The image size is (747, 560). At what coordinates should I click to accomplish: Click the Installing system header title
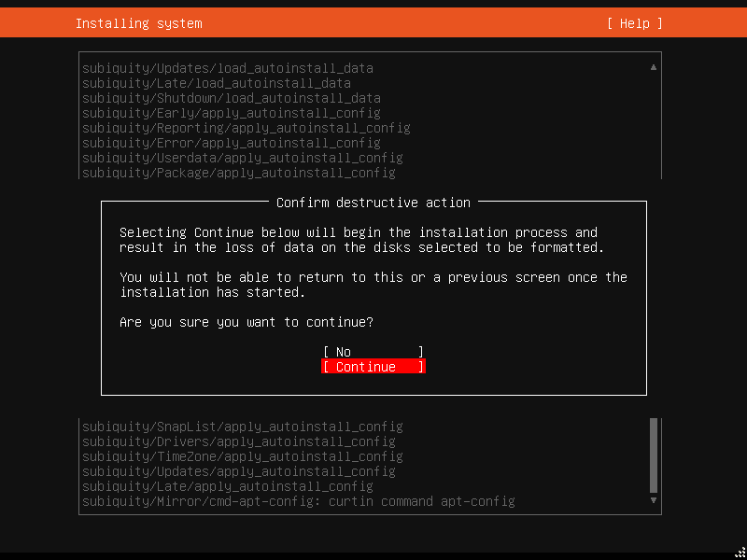(138, 23)
